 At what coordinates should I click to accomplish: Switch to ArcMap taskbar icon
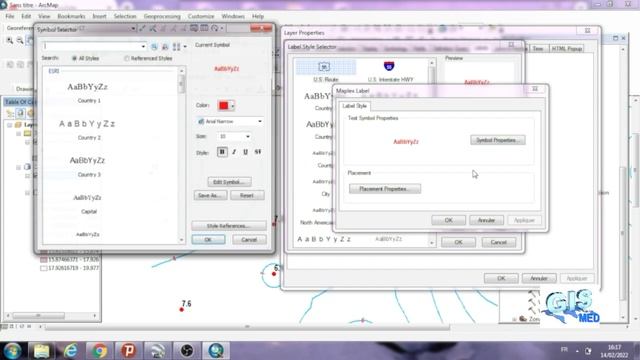coord(216,351)
